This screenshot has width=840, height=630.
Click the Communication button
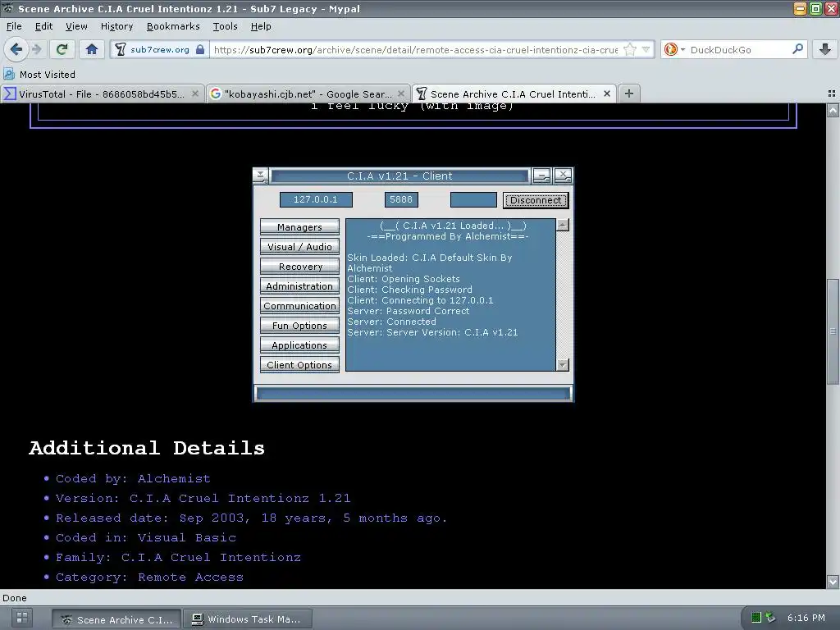pos(299,306)
